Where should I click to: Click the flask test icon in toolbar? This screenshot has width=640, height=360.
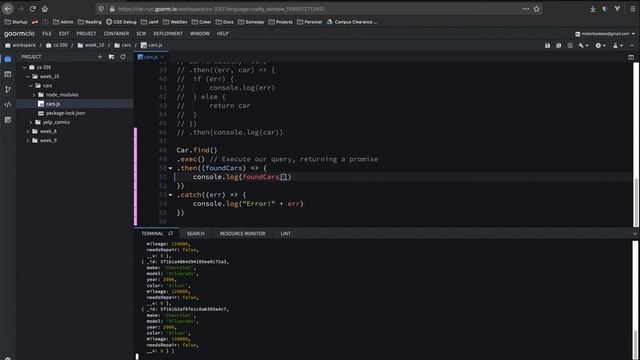pyautogui.click(x=616, y=45)
